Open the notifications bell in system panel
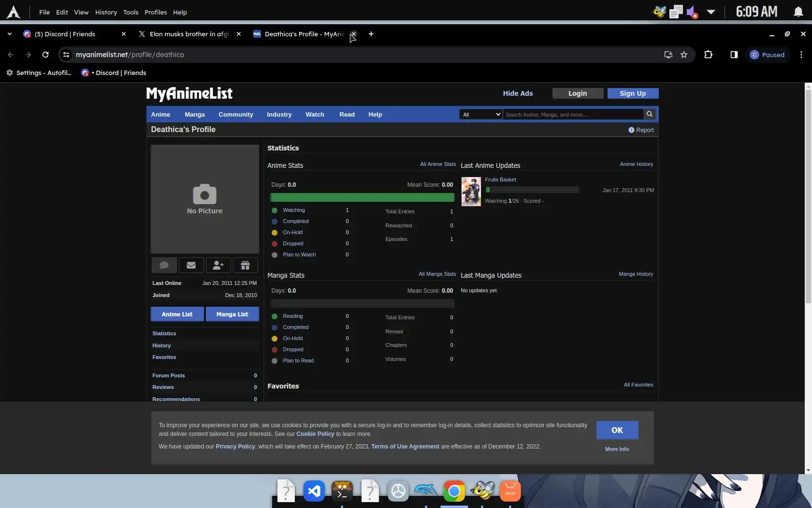The height and width of the screenshot is (508, 812). click(x=798, y=12)
